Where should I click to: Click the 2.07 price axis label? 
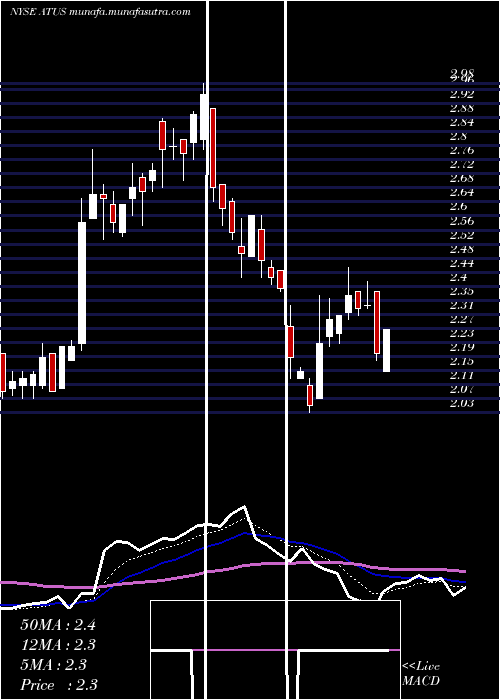point(462,389)
